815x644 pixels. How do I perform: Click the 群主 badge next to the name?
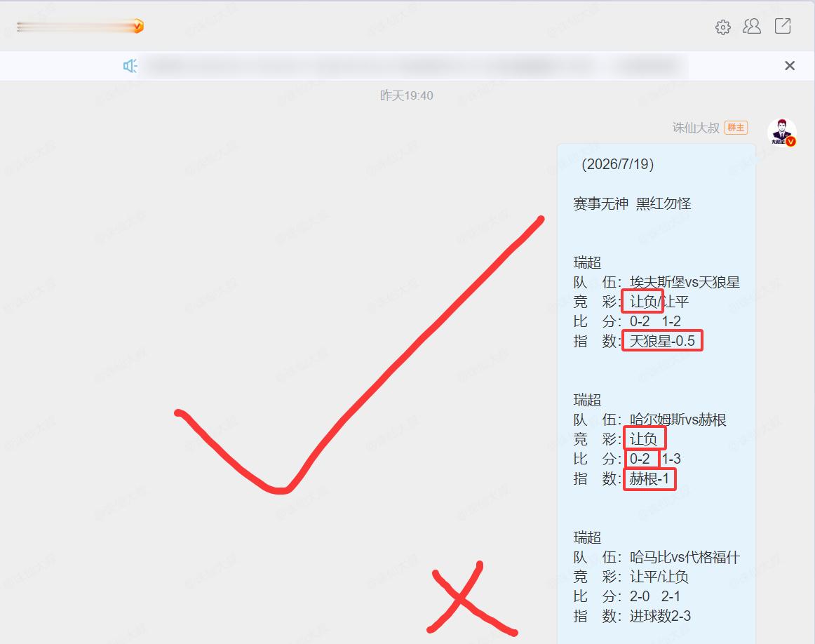tap(736, 128)
